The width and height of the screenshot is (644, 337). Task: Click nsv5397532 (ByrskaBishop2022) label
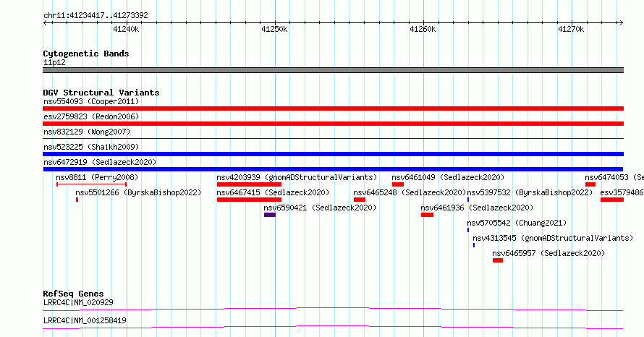coord(530,192)
